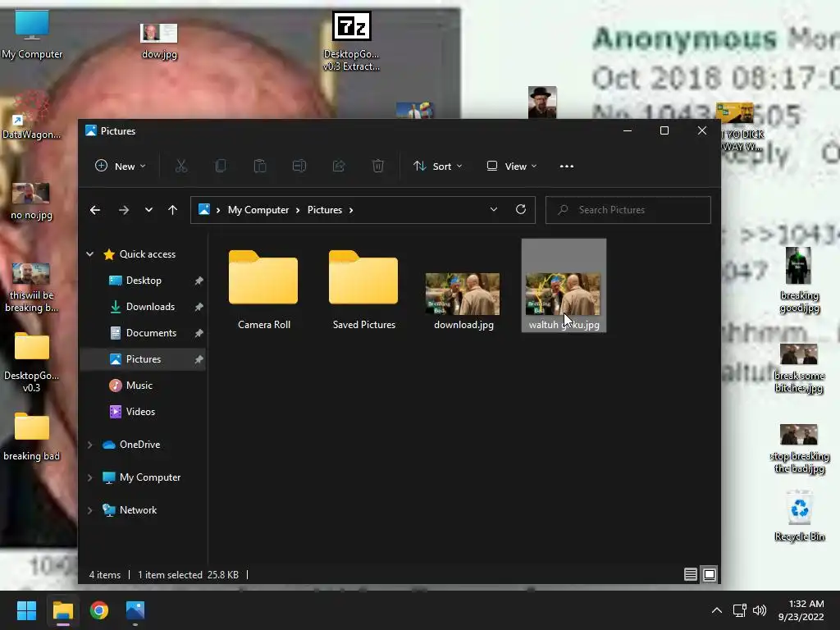Select the DataWagon shortcut on the desktop
The width and height of the screenshot is (840, 630).
click(x=31, y=115)
